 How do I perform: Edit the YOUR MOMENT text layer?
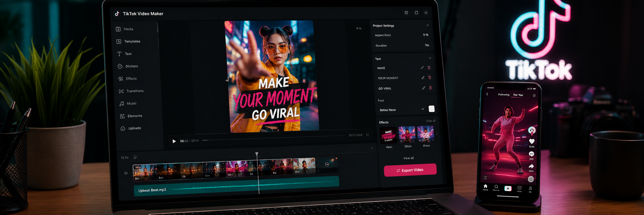pyautogui.click(x=423, y=78)
